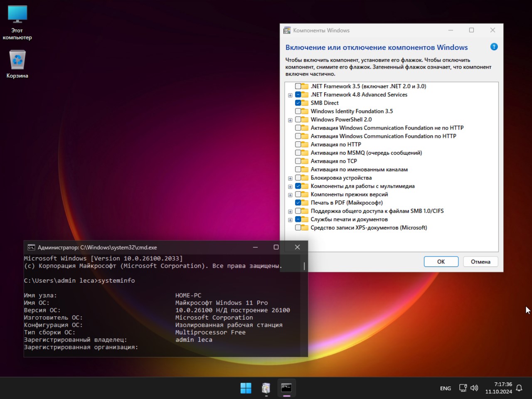Open the network status tray icon
This screenshot has width=532, height=399.
pos(463,388)
